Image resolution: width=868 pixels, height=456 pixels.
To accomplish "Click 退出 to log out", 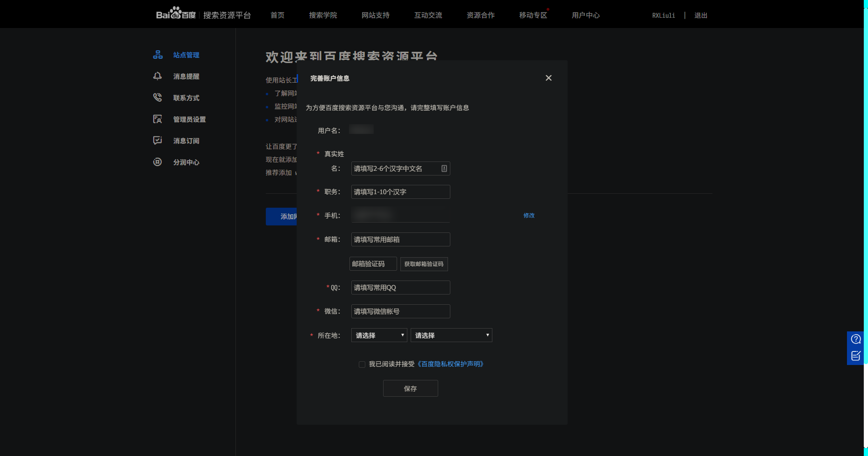I will click(701, 15).
